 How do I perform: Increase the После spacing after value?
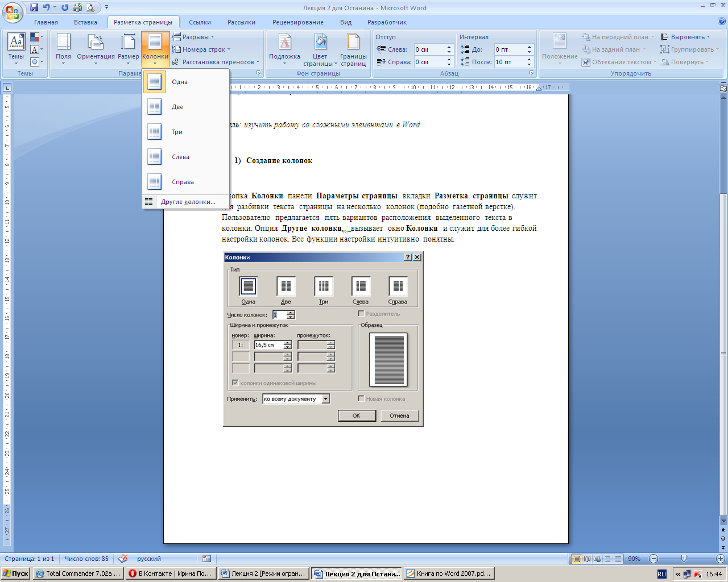coord(530,59)
